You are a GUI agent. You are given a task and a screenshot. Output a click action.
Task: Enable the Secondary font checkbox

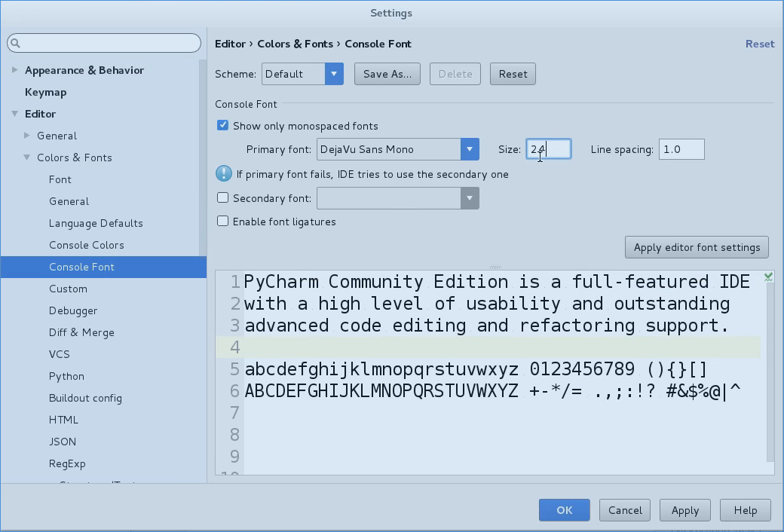(222, 197)
